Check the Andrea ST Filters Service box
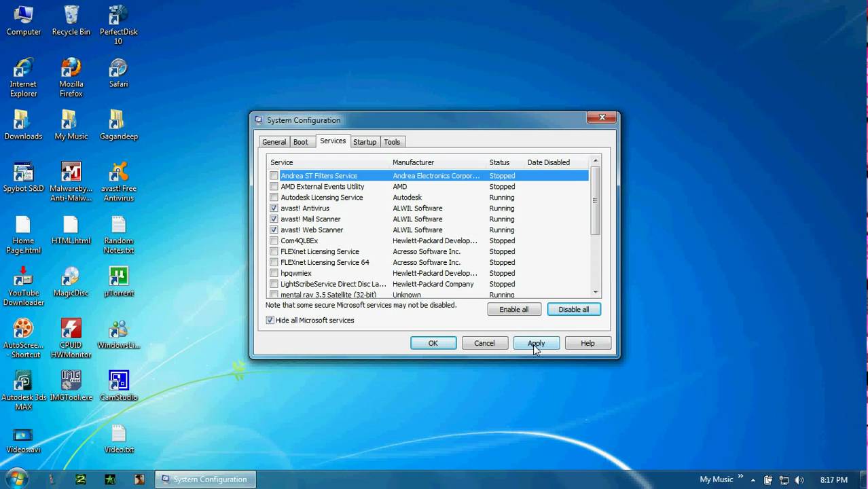The image size is (868, 489). pos(274,176)
